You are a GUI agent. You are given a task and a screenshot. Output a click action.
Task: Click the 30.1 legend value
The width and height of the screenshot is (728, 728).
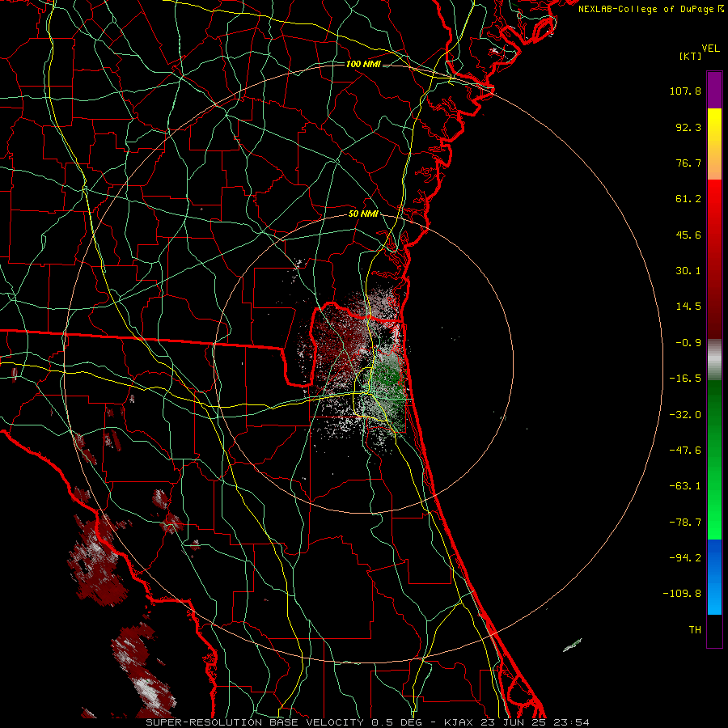pos(688,271)
